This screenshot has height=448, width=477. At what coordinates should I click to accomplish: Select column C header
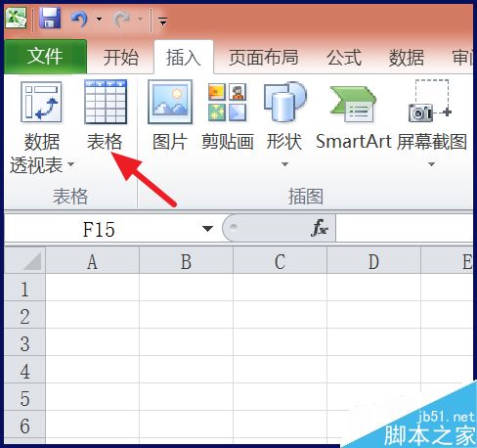point(280,261)
